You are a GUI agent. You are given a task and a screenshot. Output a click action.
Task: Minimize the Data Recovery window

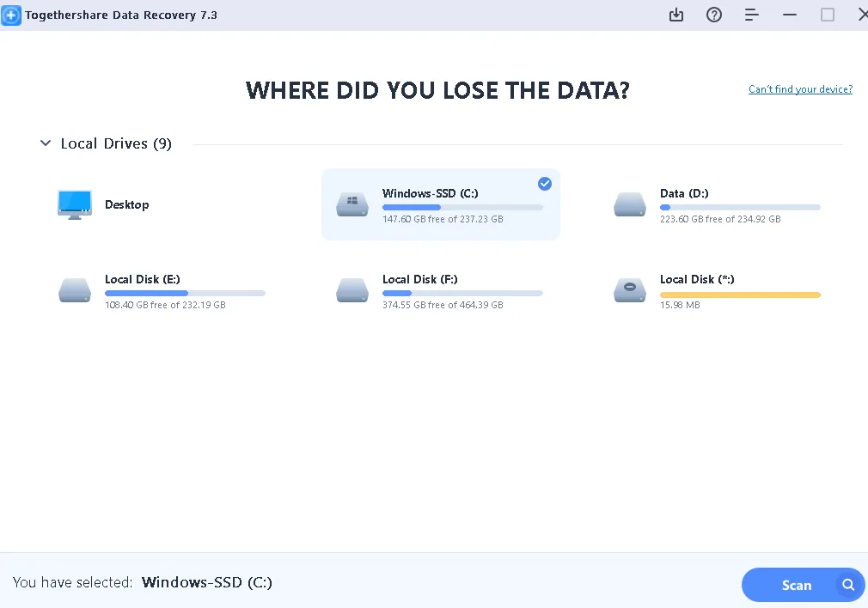790,15
